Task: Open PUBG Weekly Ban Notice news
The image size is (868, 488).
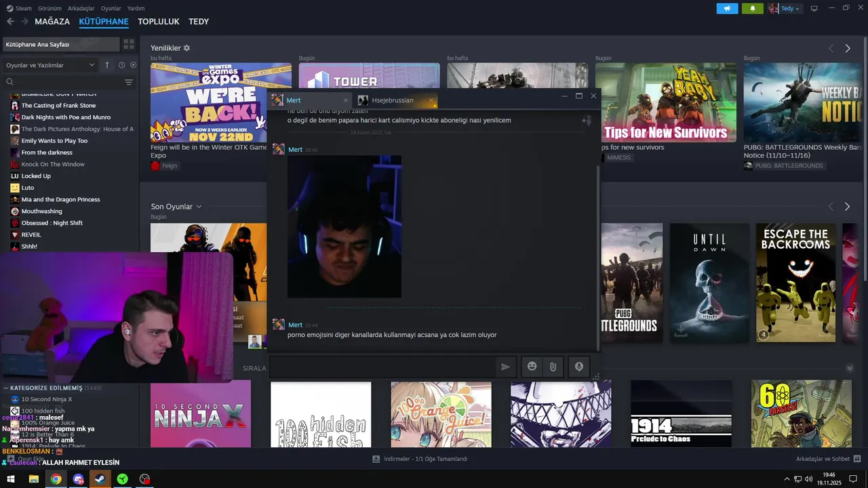Action: point(804,102)
